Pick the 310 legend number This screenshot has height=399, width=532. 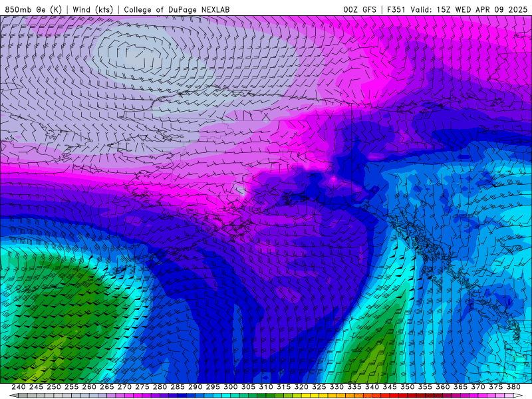tap(265, 387)
